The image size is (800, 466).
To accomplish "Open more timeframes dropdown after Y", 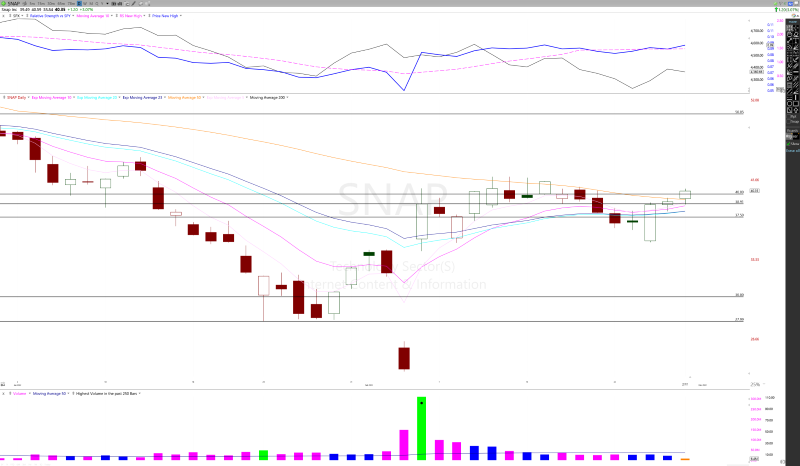I will (x=107, y=4).
